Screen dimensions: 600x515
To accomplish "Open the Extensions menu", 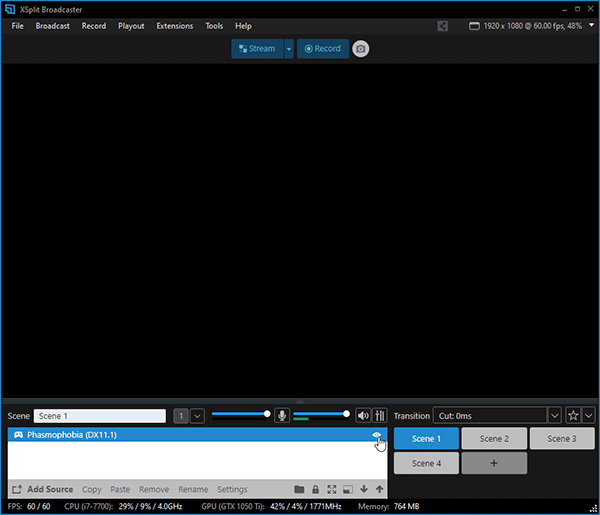I will [x=175, y=26].
